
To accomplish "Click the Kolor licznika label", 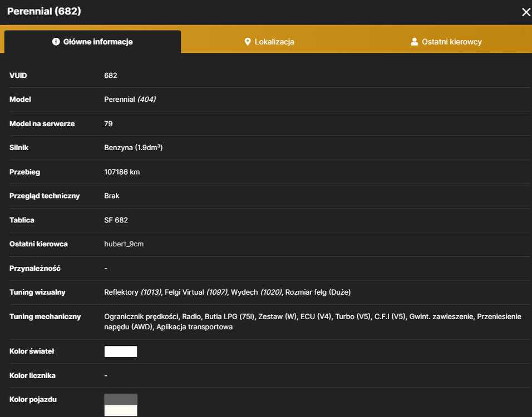I will (x=33, y=376).
